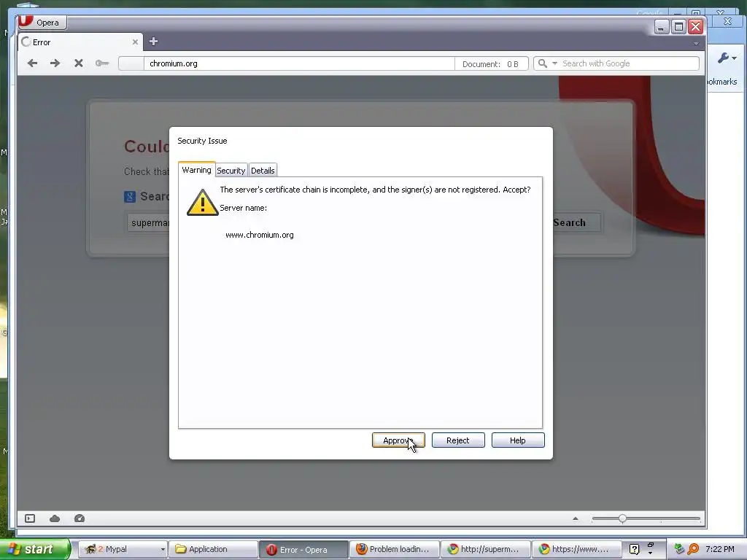Click the network tray icon near clock
Screen dimensions: 747x560
pyautogui.click(x=679, y=550)
